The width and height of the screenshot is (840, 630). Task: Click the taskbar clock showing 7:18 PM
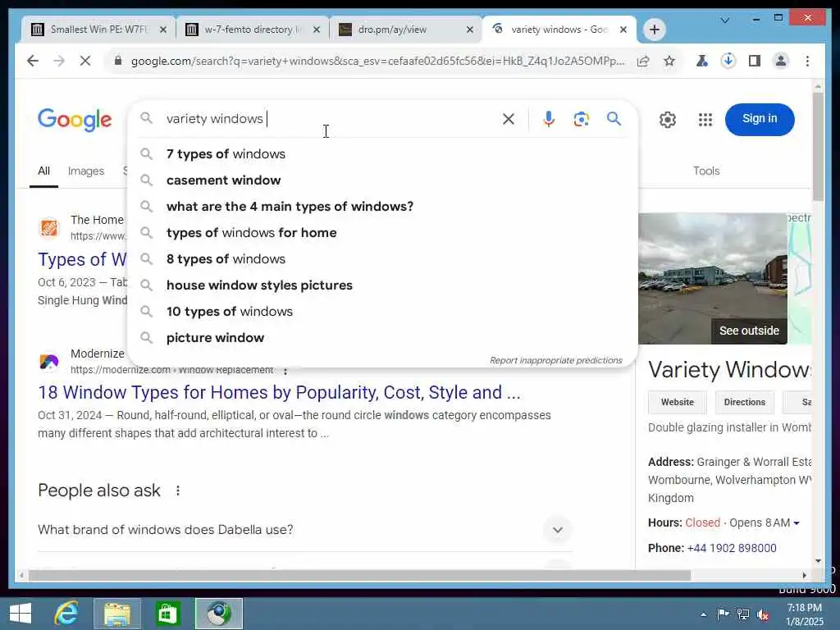pyautogui.click(x=804, y=614)
